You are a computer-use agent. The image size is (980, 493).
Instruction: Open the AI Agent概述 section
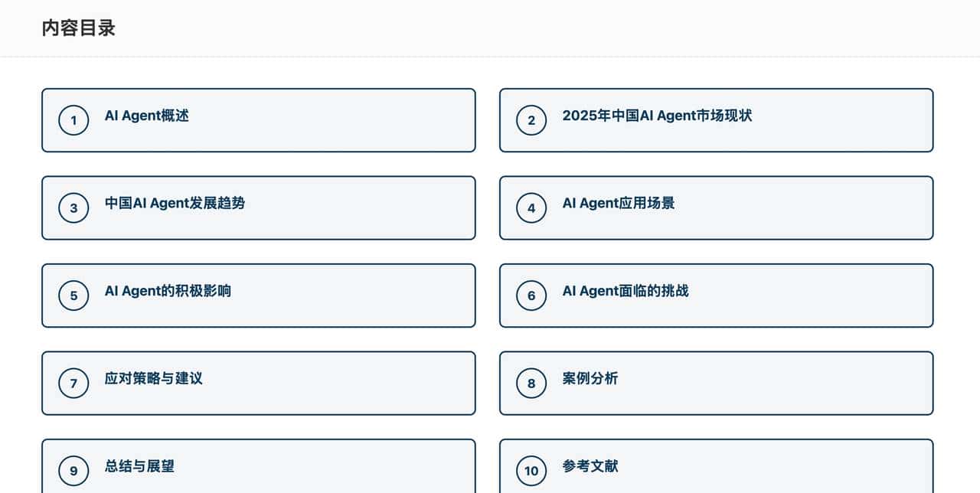pyautogui.click(x=259, y=120)
